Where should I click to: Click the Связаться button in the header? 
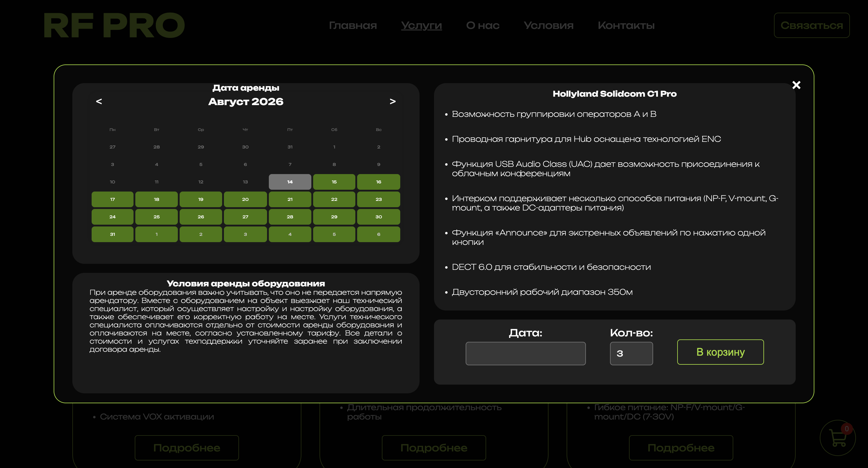[811, 25]
